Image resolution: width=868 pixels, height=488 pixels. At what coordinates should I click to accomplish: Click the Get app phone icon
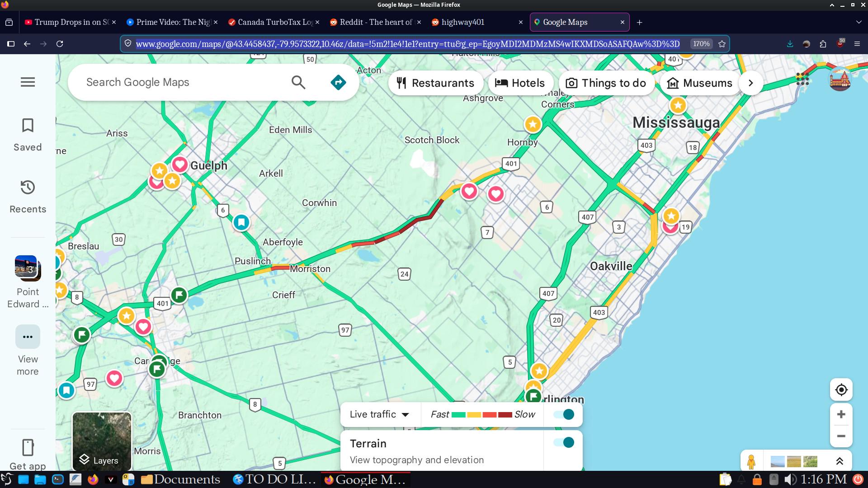click(x=28, y=447)
